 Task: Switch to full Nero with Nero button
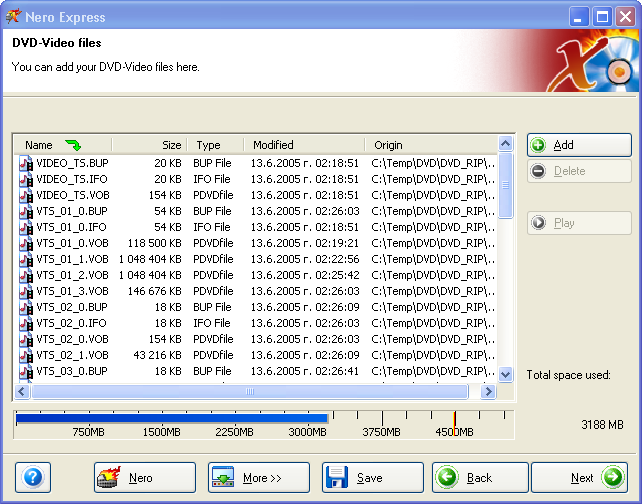coord(145,477)
